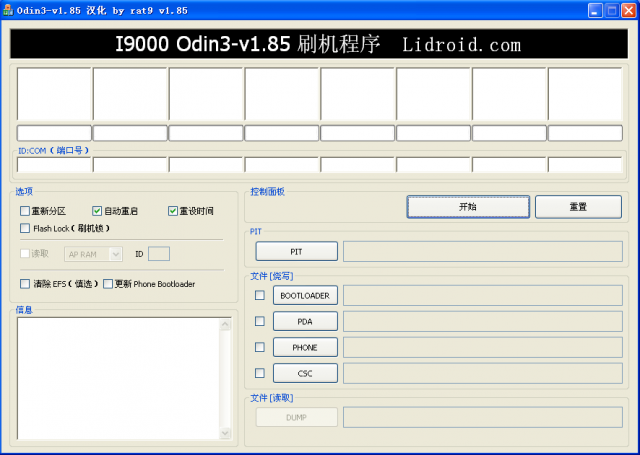This screenshot has height=455, width=640.
Task: Click the disabled DUMP button
Action: [297, 417]
